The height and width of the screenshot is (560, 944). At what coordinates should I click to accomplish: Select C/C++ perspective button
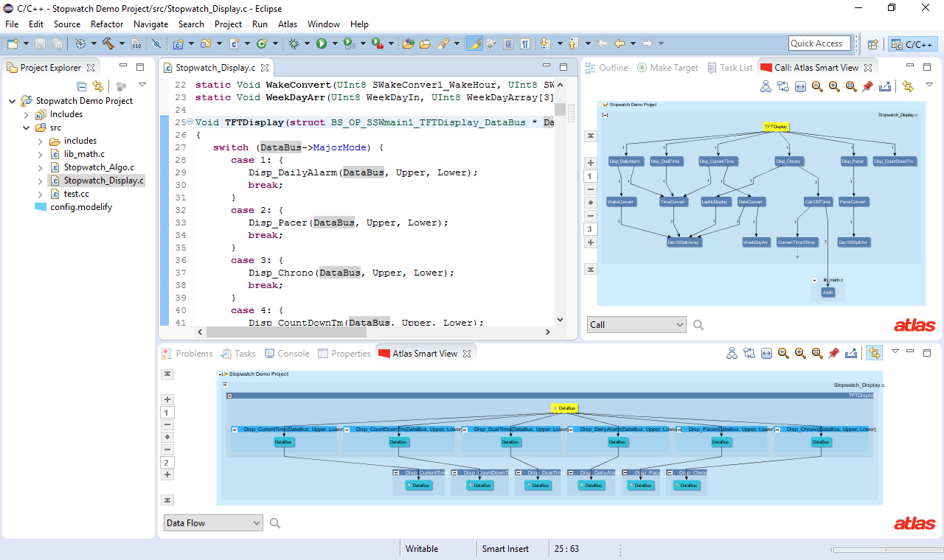[x=912, y=44]
